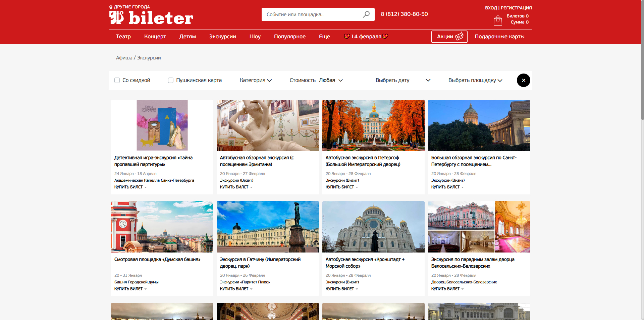The height and width of the screenshot is (320, 644).
Task: Click the heart icon before 14 февраля
Action: 347,37
